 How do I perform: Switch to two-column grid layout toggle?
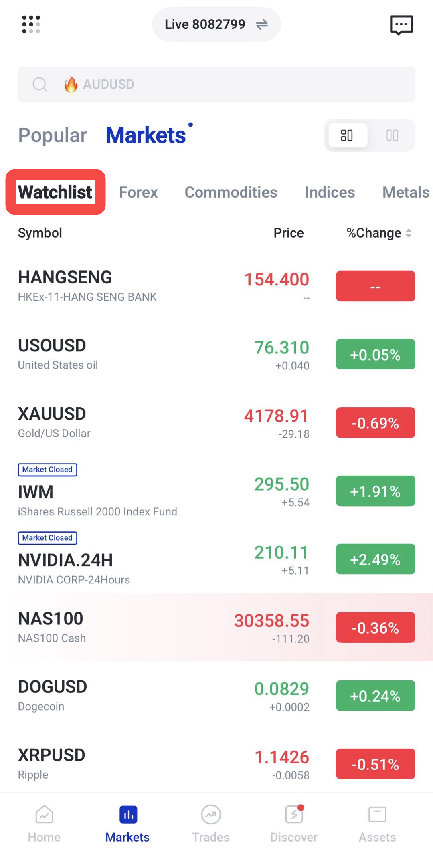pyautogui.click(x=392, y=135)
